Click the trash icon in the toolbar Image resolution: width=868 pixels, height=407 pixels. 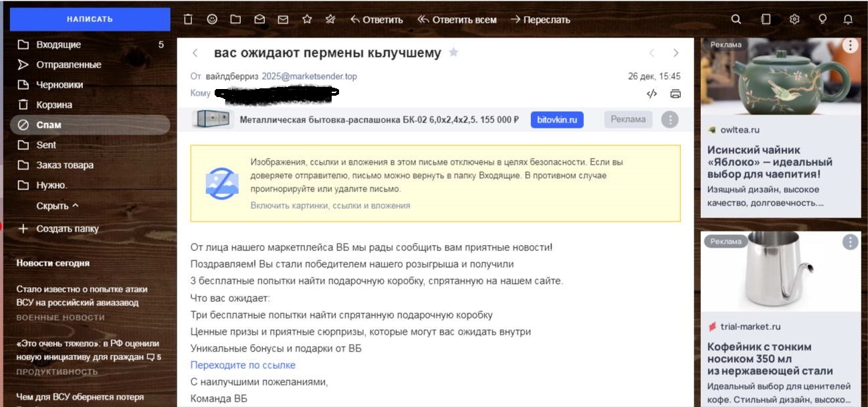point(189,19)
